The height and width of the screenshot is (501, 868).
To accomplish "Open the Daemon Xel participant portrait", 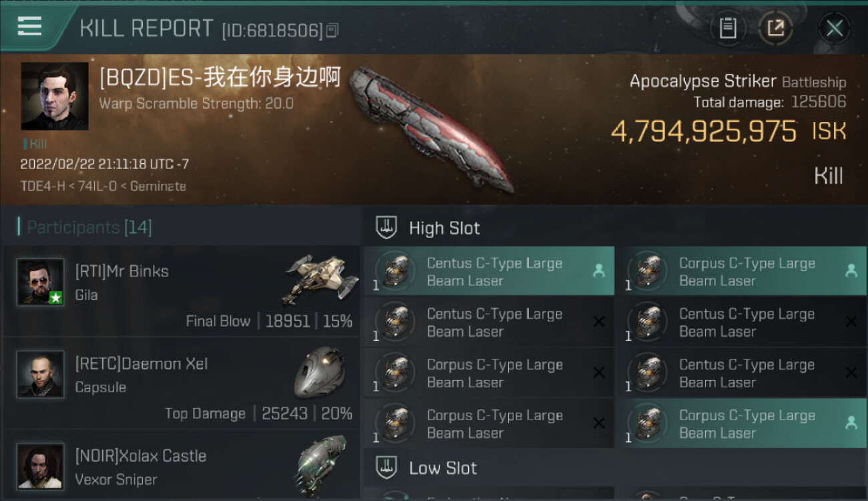I will [41, 374].
